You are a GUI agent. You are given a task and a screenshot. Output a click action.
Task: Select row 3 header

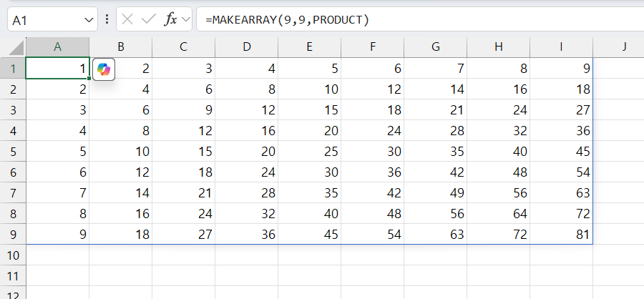click(x=13, y=109)
